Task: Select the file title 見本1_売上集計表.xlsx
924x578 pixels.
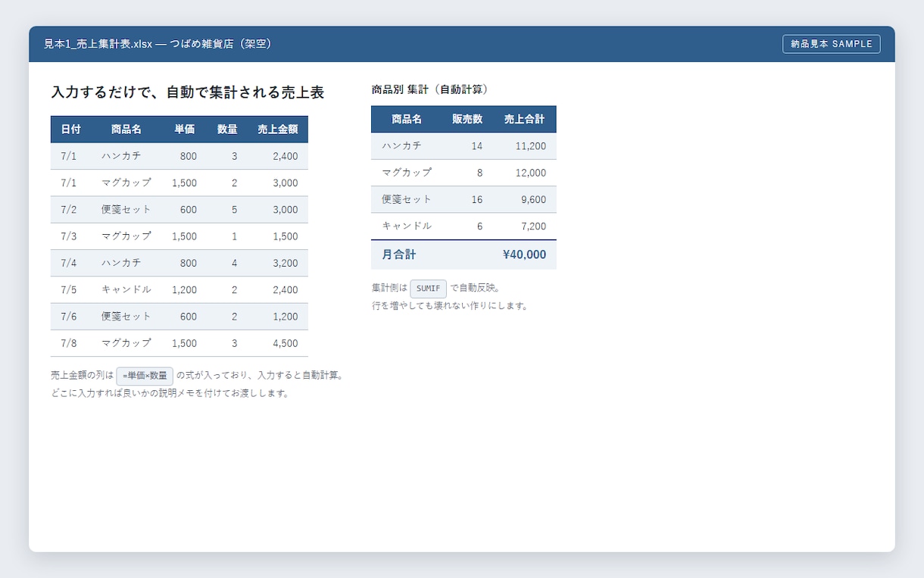Action: coord(98,44)
